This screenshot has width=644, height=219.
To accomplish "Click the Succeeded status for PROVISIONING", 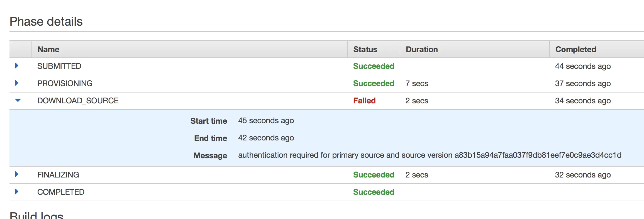I will pos(374,83).
